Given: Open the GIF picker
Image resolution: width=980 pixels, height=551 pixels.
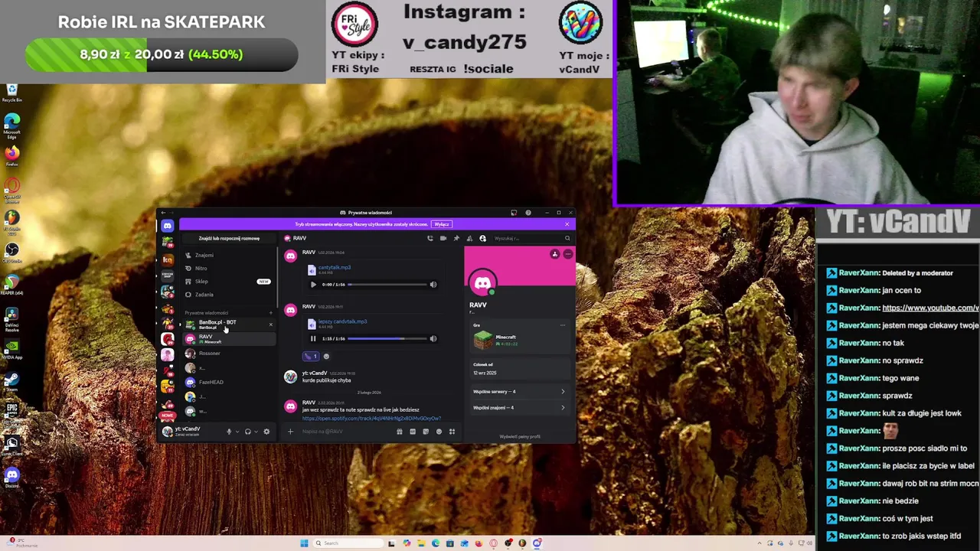Looking at the screenshot, I should (413, 432).
